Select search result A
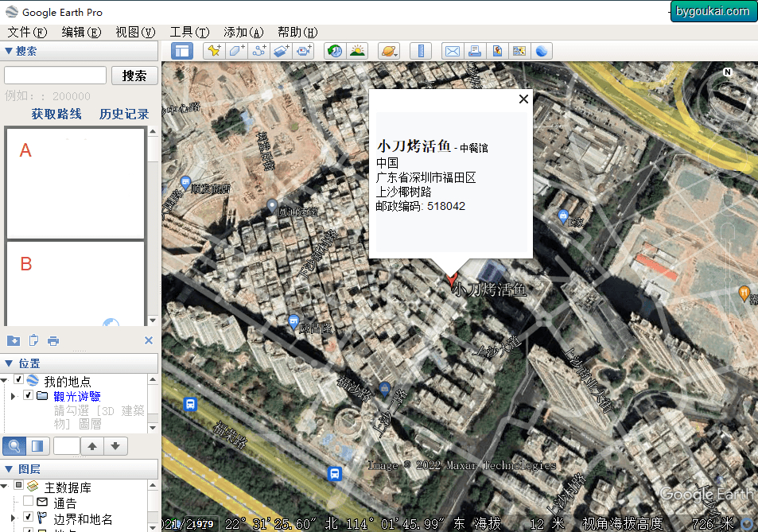The width and height of the screenshot is (758, 532). coord(76,183)
